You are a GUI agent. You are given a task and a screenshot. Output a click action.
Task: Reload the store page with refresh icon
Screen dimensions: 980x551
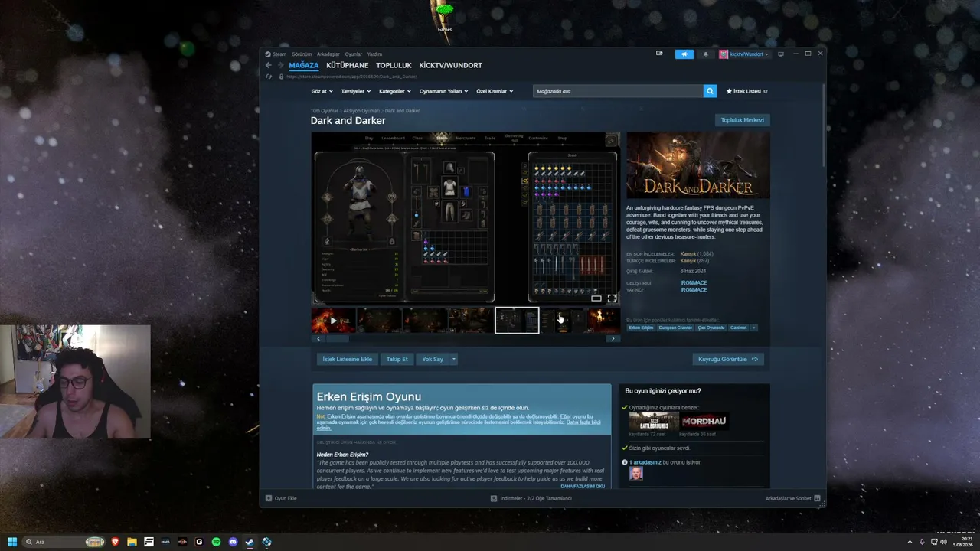pyautogui.click(x=268, y=77)
